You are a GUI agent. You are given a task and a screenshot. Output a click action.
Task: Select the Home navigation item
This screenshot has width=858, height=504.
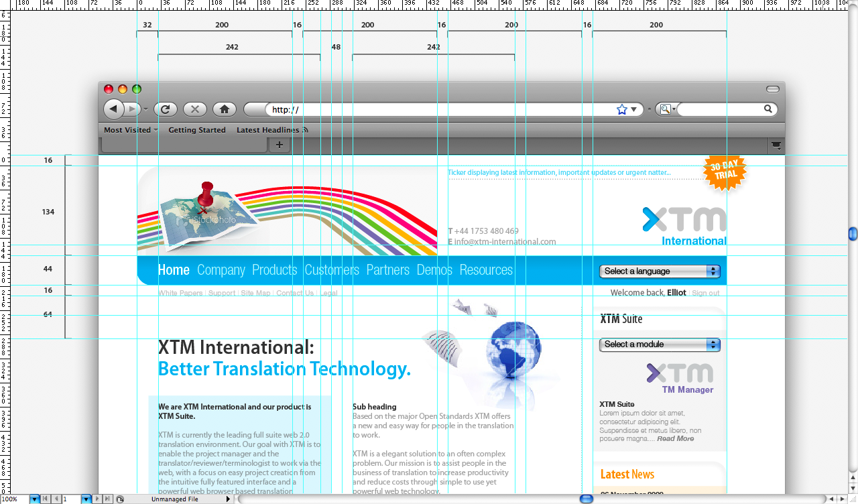coord(174,270)
